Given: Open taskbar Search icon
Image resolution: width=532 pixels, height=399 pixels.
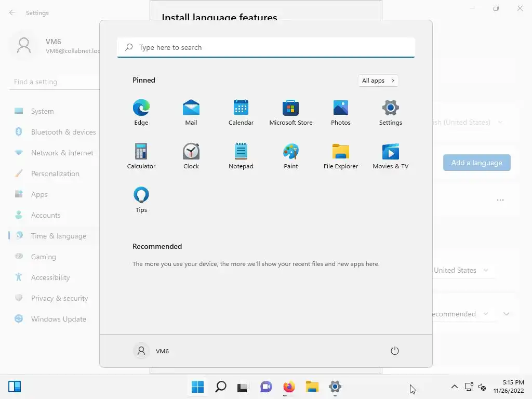Looking at the screenshot, I should [x=220, y=387].
